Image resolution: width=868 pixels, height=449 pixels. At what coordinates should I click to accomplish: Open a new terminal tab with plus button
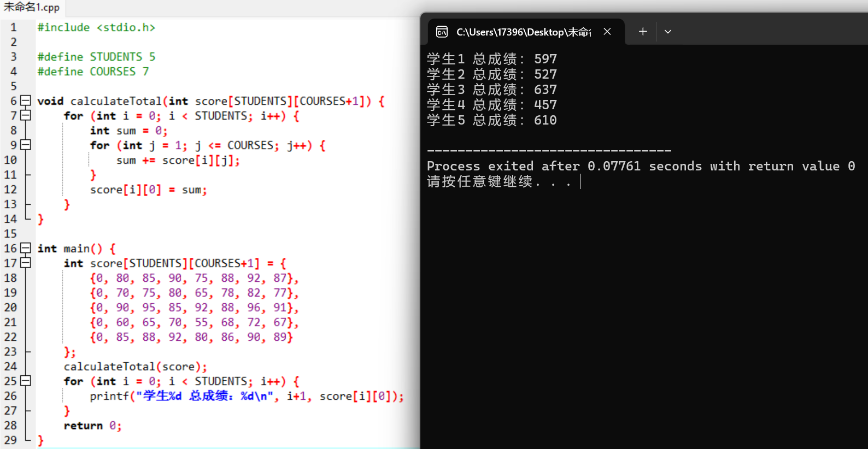point(643,32)
